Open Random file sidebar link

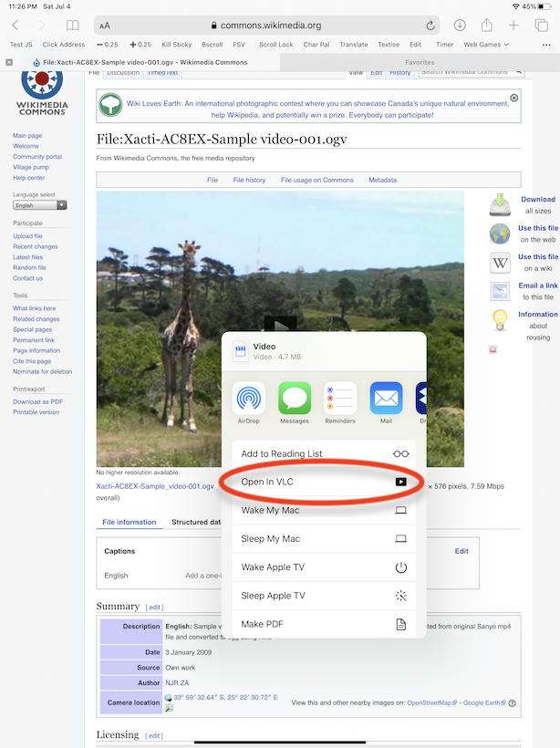tap(29, 267)
